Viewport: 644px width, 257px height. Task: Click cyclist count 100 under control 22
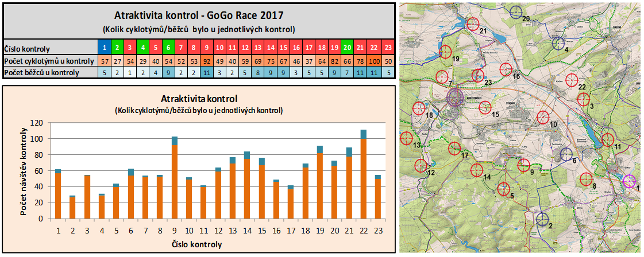click(x=374, y=61)
